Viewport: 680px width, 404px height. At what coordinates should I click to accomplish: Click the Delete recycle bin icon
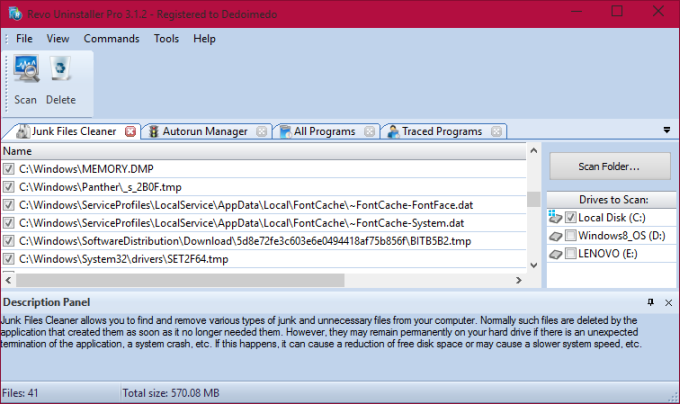coord(60,68)
